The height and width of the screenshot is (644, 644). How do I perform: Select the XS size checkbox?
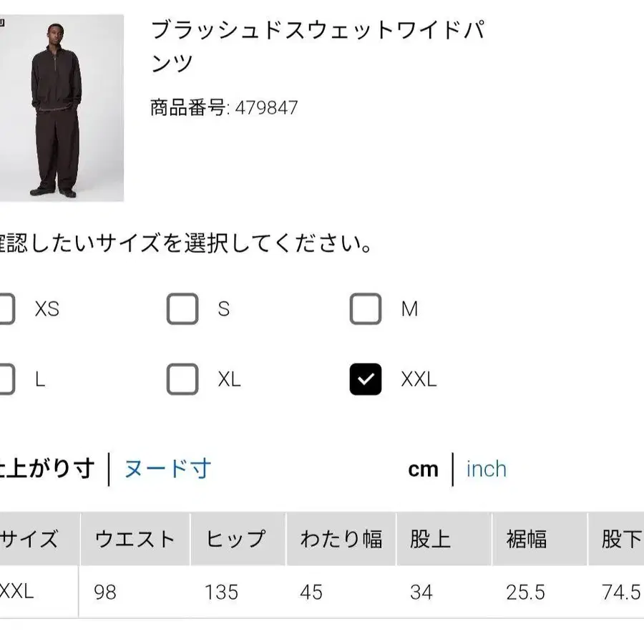coord(6,309)
